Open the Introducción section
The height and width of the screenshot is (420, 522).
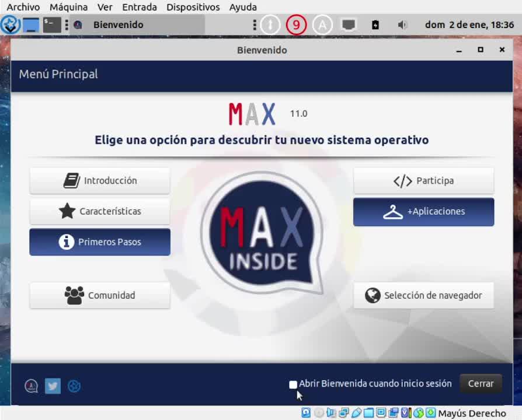(100, 181)
